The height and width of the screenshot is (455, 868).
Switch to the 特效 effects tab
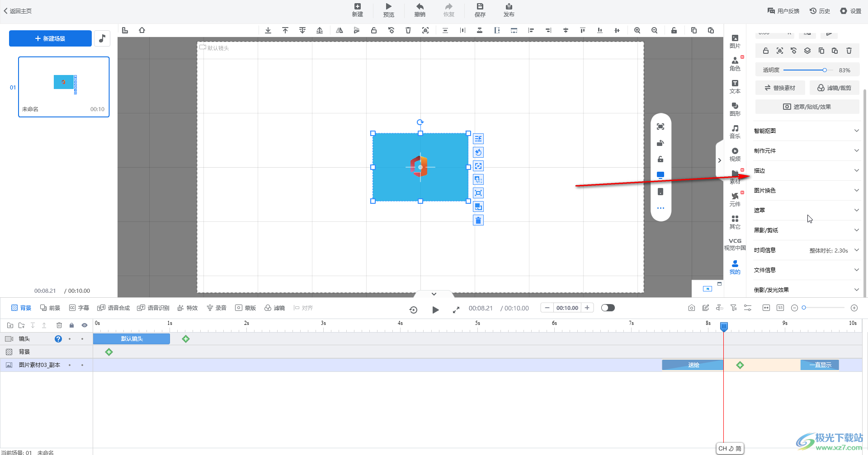[x=188, y=308]
